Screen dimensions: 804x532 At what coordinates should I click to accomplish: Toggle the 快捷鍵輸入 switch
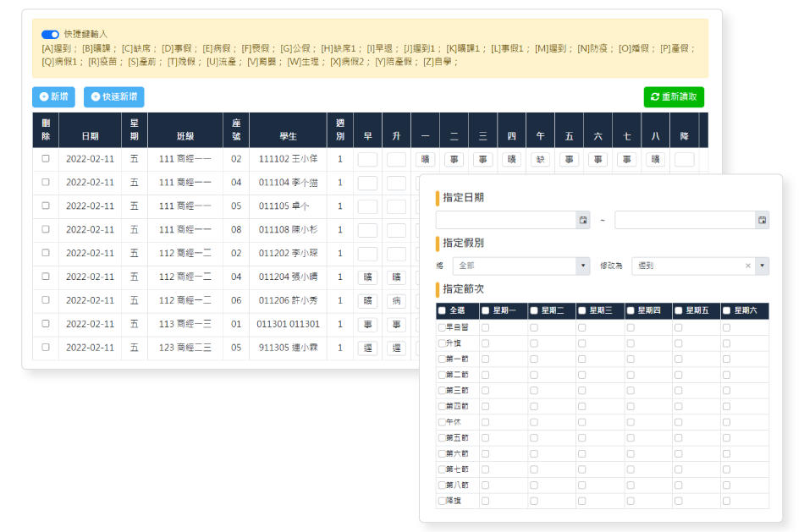[50, 35]
